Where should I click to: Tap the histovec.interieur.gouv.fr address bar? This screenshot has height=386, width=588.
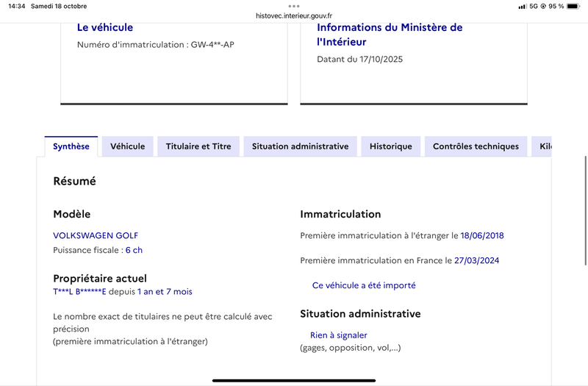(x=294, y=15)
